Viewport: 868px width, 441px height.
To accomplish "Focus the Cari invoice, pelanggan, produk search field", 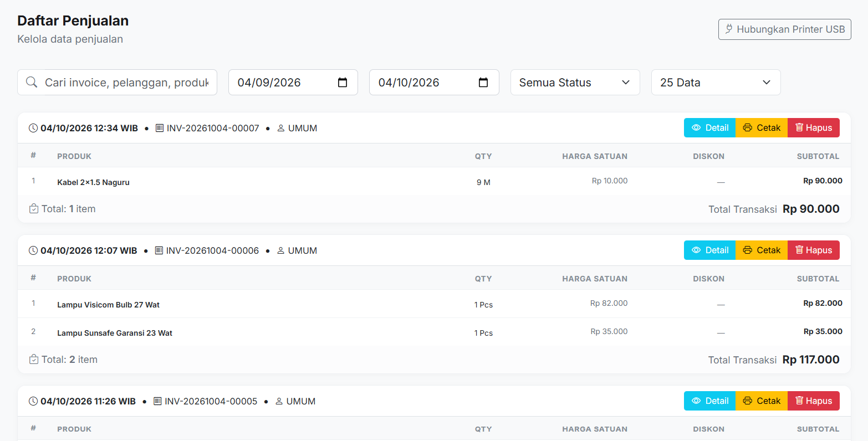I will tap(117, 83).
